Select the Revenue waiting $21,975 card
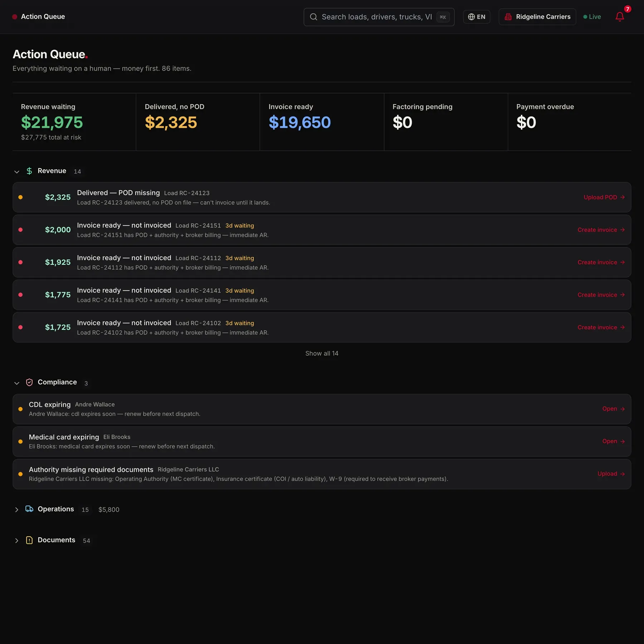The width and height of the screenshot is (644, 644). tap(74, 122)
